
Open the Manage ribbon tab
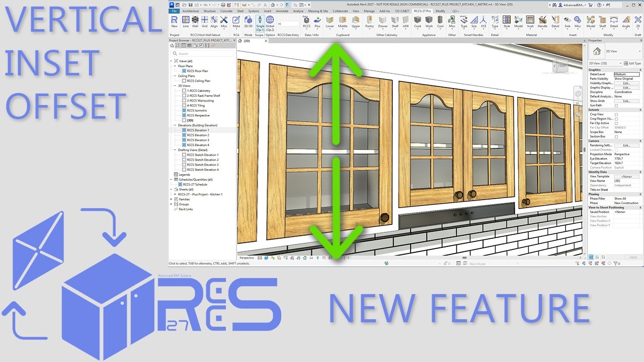[x=369, y=11]
